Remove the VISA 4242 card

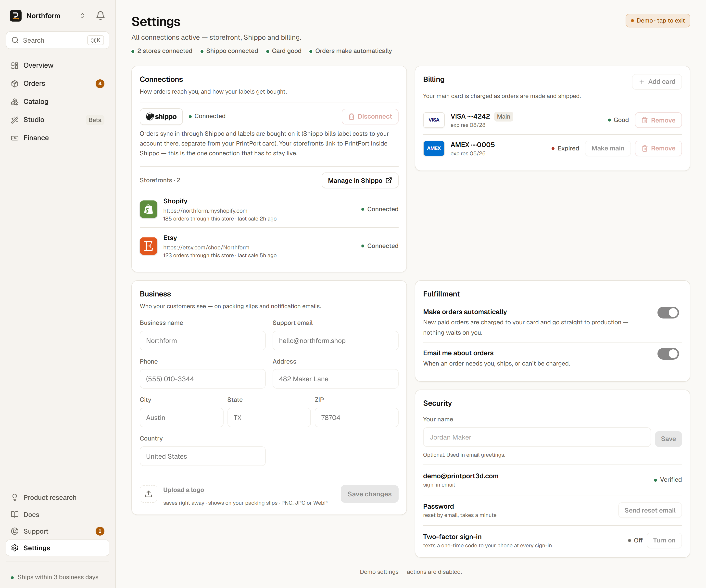click(658, 120)
